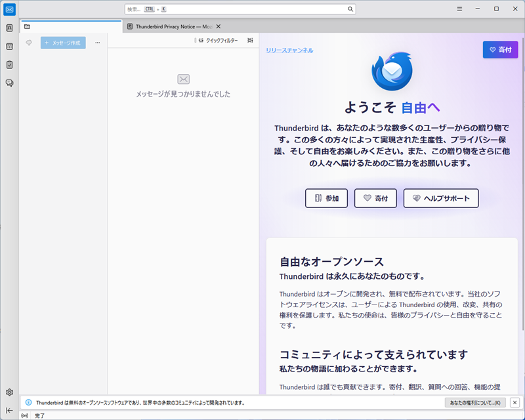Select the first mail folder tab
Screen dimensions: 525x420
pos(71,26)
